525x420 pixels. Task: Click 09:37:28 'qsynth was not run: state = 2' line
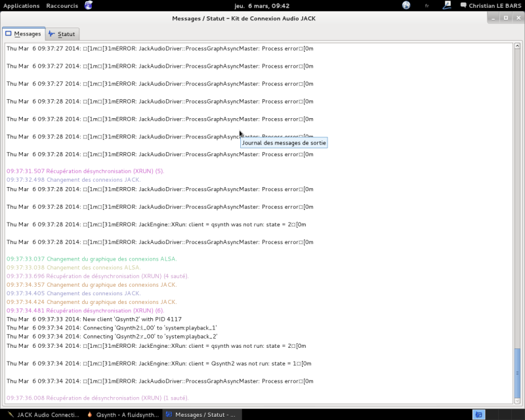[156, 224]
